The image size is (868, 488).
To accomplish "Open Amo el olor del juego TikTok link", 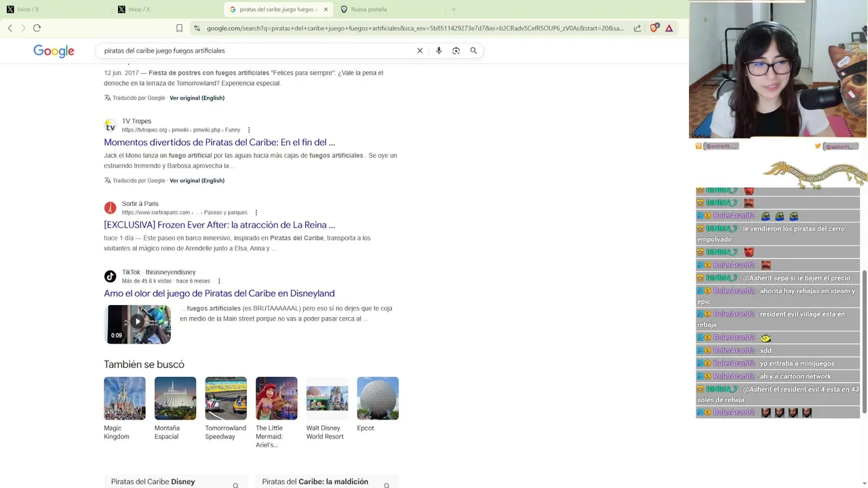I will point(219,293).
